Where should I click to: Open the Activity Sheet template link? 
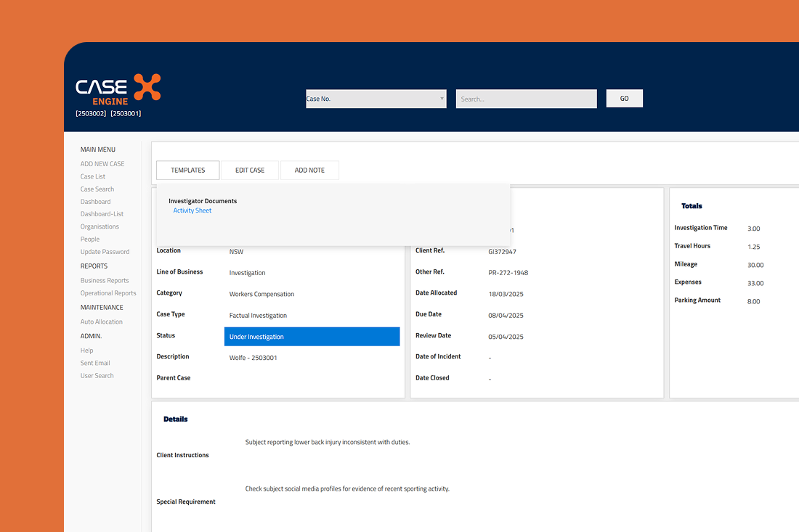tap(192, 210)
